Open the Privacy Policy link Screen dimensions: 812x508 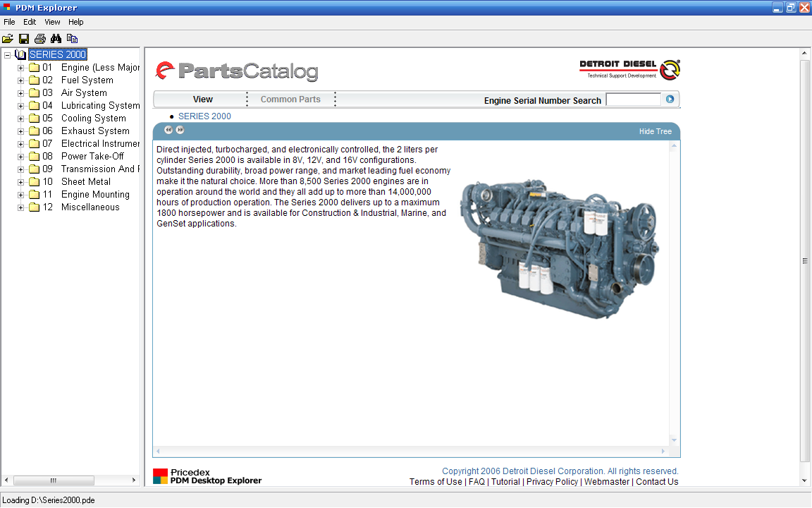pyautogui.click(x=552, y=482)
